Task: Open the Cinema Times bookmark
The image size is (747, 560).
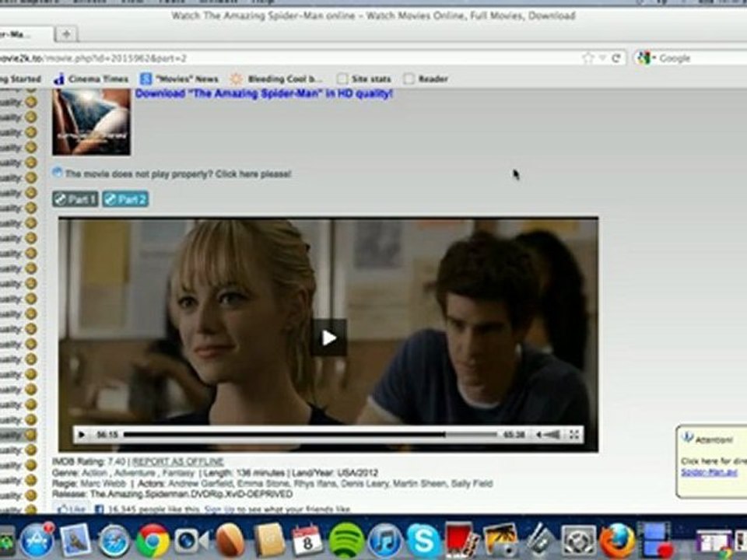Action: click(91, 79)
